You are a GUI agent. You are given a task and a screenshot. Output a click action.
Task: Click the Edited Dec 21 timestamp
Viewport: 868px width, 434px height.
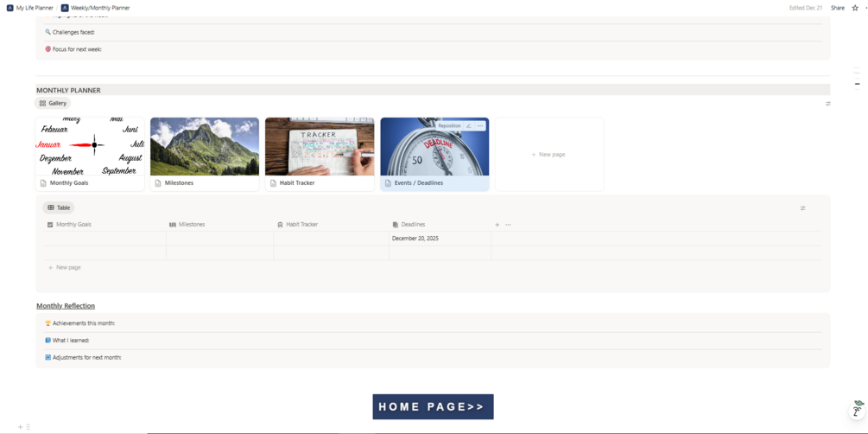tap(806, 8)
